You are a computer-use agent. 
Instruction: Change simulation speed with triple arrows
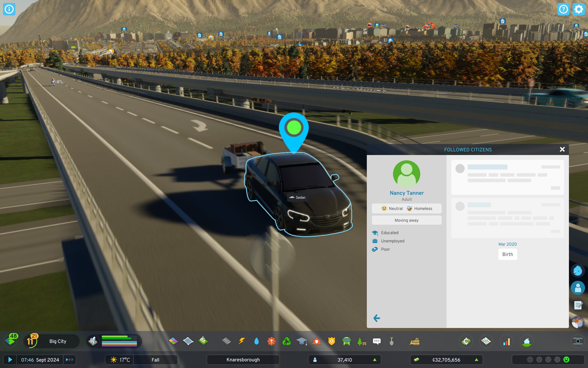(70, 359)
